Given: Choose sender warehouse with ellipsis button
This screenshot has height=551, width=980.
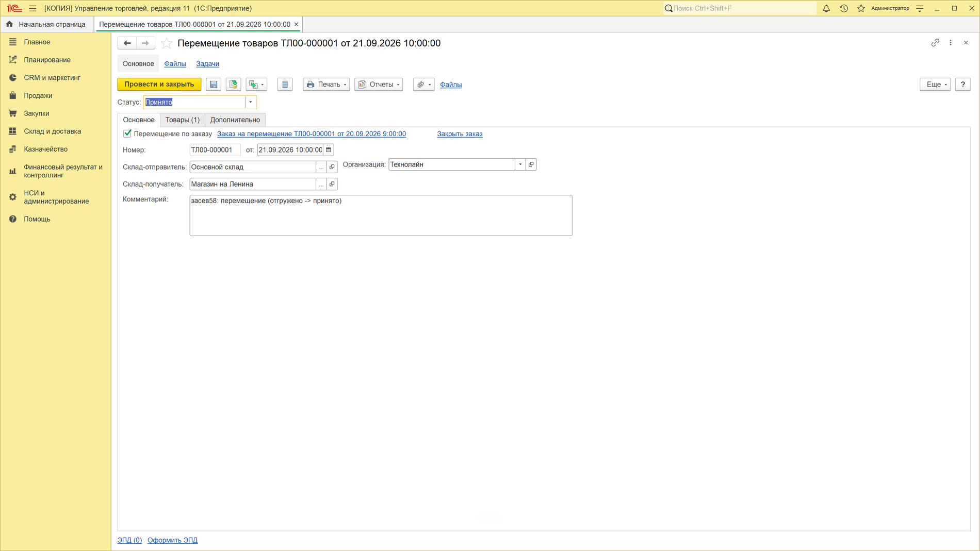Looking at the screenshot, I should tap(321, 167).
